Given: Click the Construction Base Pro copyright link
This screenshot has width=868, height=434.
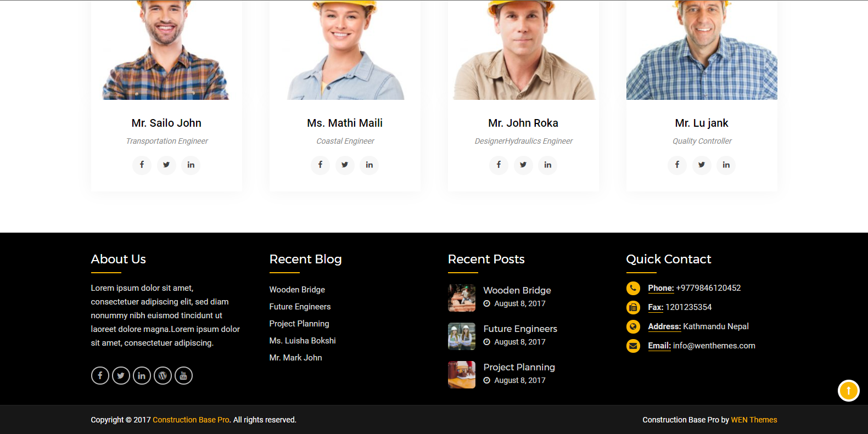Looking at the screenshot, I should coord(191,420).
